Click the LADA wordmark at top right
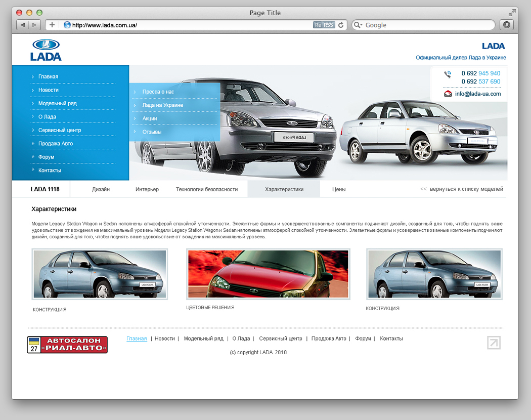The width and height of the screenshot is (531, 420). 494,46
